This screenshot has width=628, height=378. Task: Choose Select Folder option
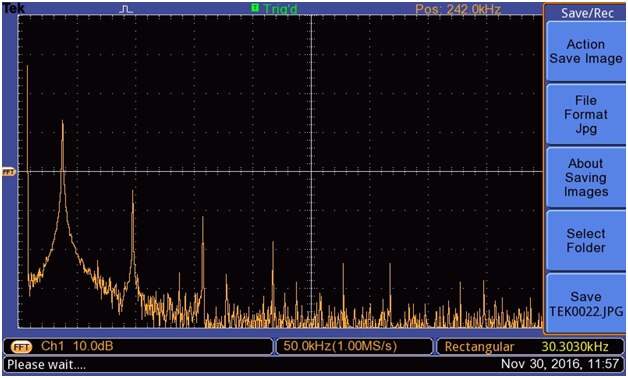click(586, 240)
